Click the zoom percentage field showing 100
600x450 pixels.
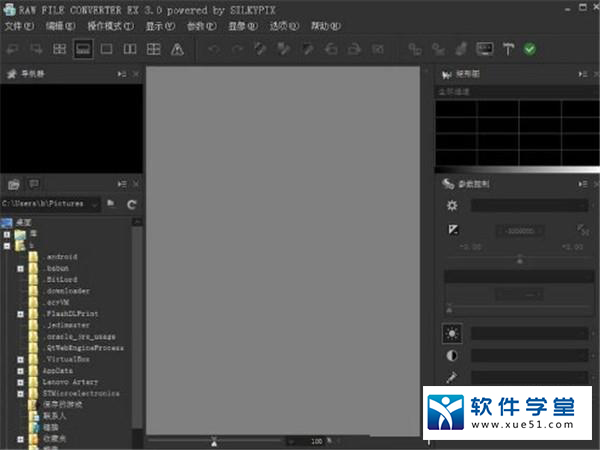tap(311, 441)
